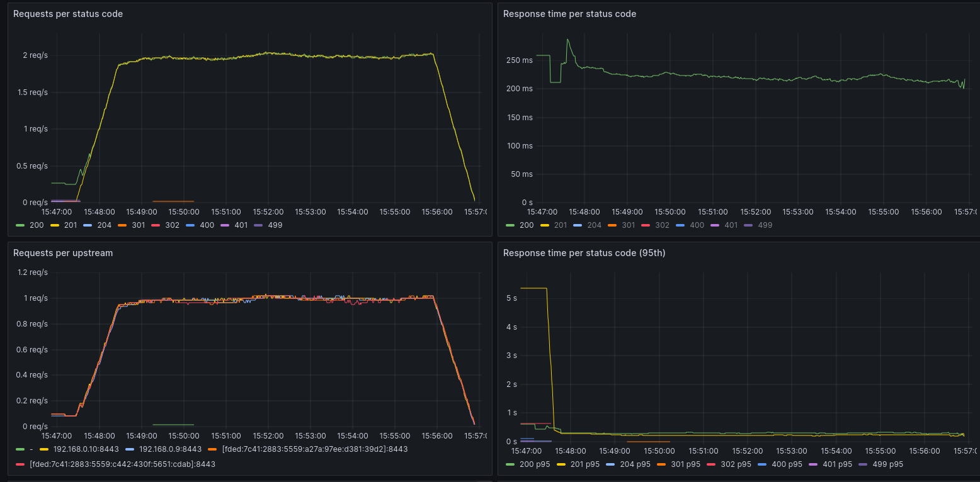Click "150 ms" axis label in Response time panel

[x=519, y=117]
